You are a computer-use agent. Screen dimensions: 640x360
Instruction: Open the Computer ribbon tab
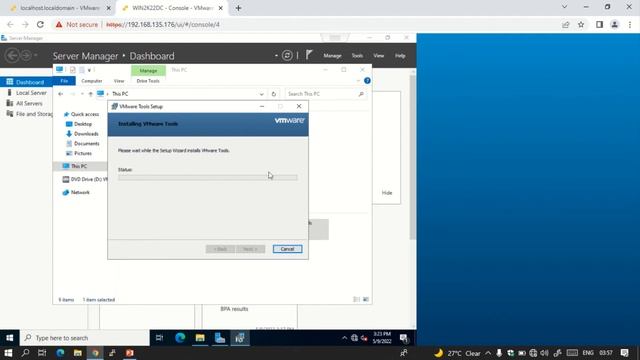click(x=91, y=81)
